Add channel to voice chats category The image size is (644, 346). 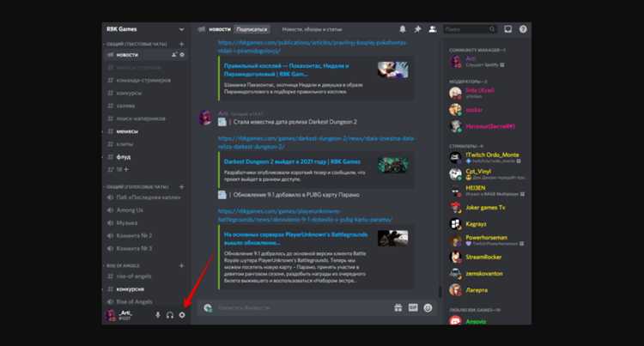(x=181, y=187)
